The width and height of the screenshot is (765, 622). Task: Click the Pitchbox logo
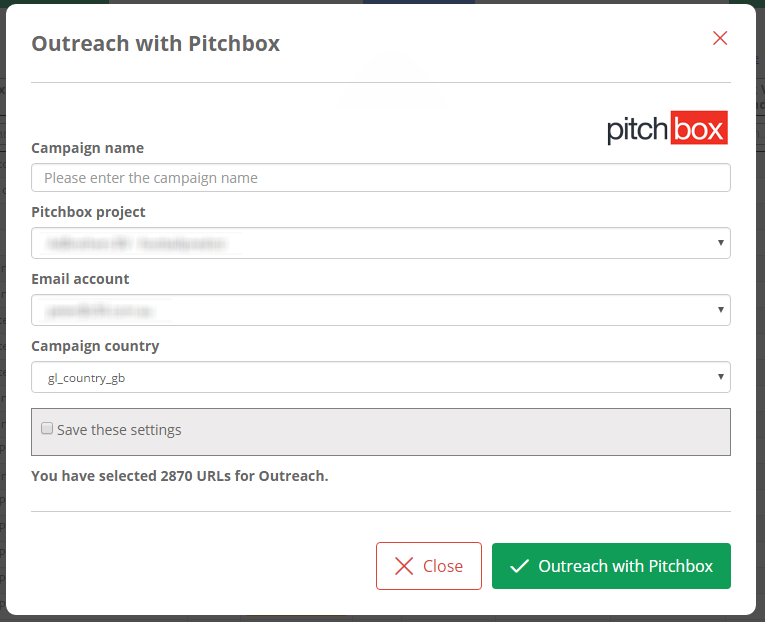click(667, 129)
